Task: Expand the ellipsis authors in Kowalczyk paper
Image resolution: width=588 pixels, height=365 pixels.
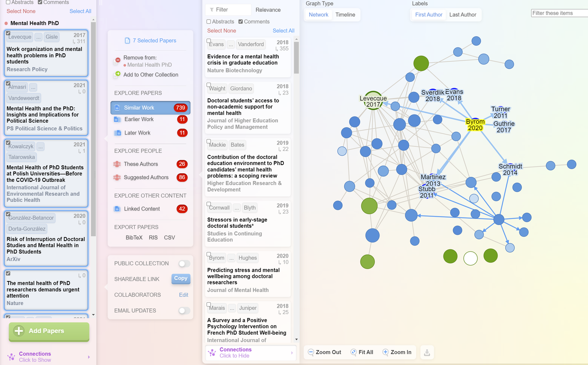Action: pyautogui.click(x=41, y=146)
